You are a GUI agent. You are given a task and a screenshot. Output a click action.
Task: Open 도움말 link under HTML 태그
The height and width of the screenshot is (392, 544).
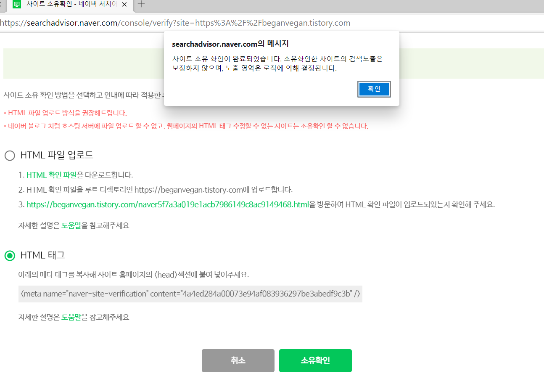(71, 317)
